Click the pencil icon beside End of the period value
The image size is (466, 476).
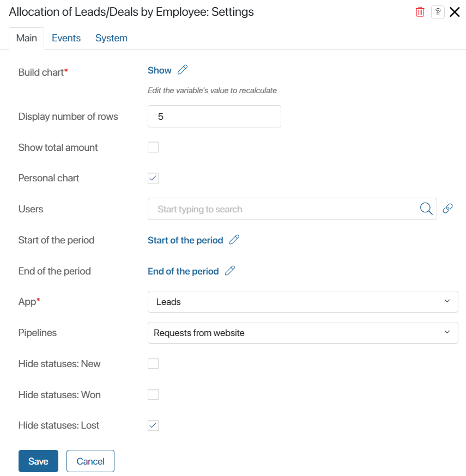click(230, 271)
